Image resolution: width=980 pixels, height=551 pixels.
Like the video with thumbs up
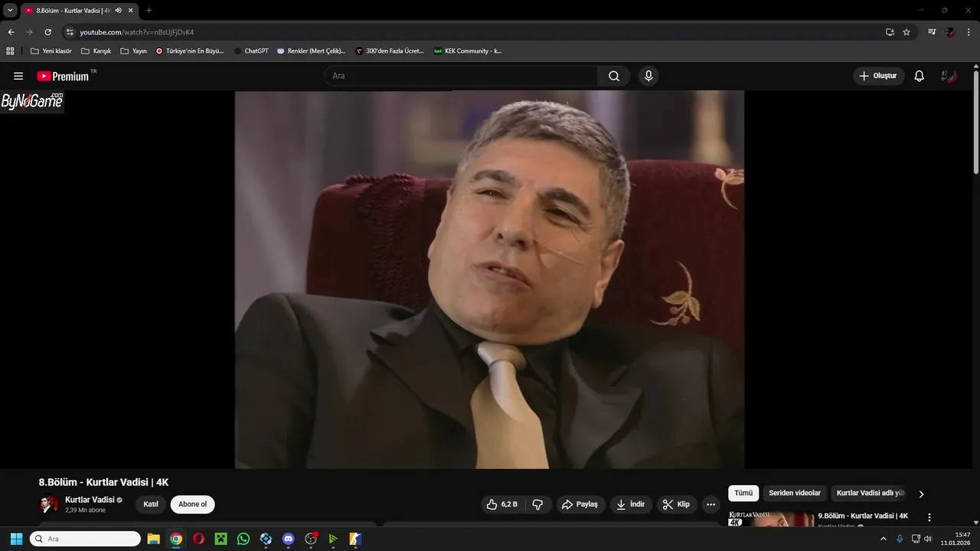point(502,504)
